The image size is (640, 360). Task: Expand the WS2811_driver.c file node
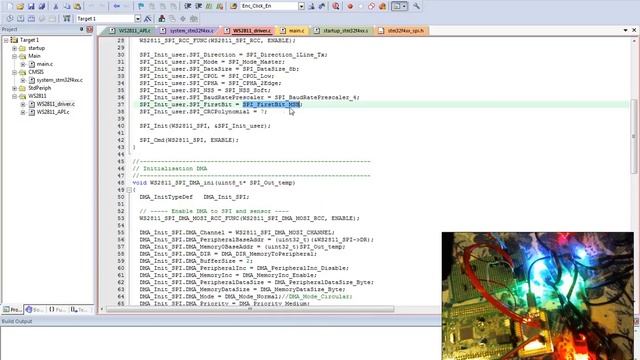coord(23,104)
